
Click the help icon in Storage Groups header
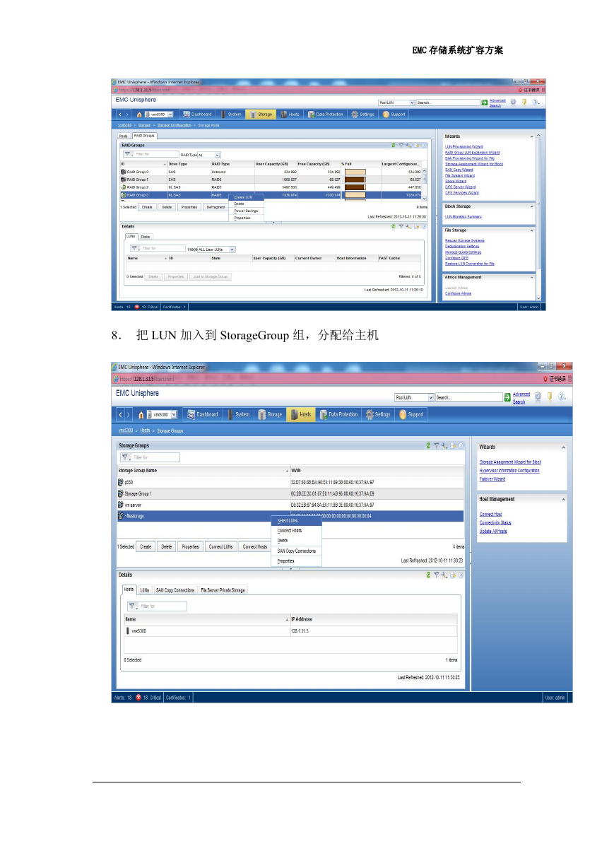tap(461, 445)
